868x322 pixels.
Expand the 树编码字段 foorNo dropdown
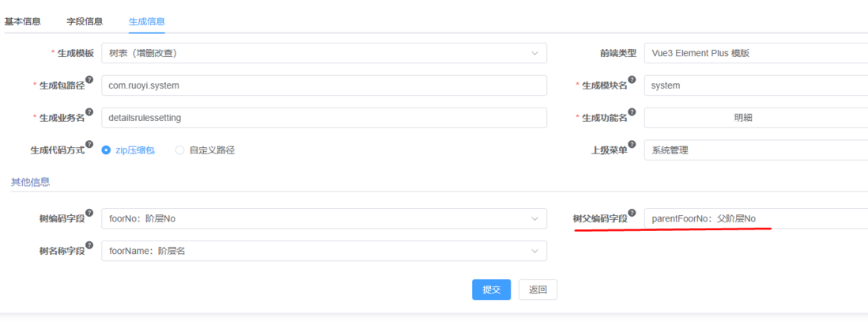pos(324,218)
